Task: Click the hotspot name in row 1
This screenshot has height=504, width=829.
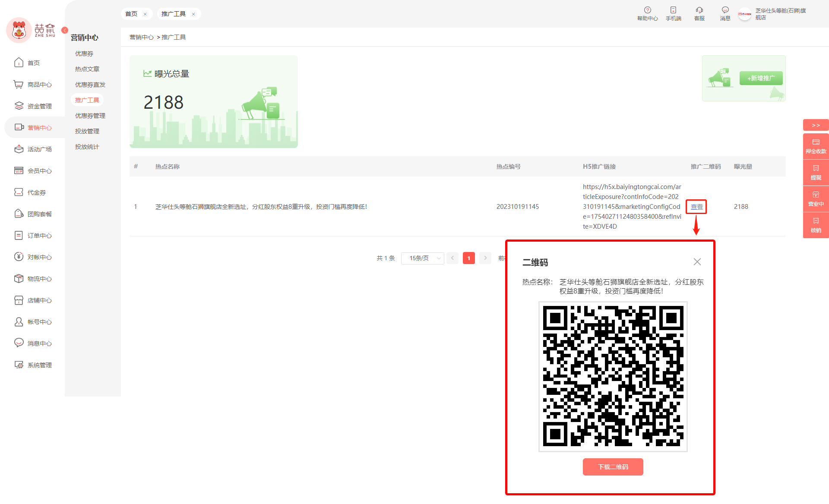Action: (261, 207)
